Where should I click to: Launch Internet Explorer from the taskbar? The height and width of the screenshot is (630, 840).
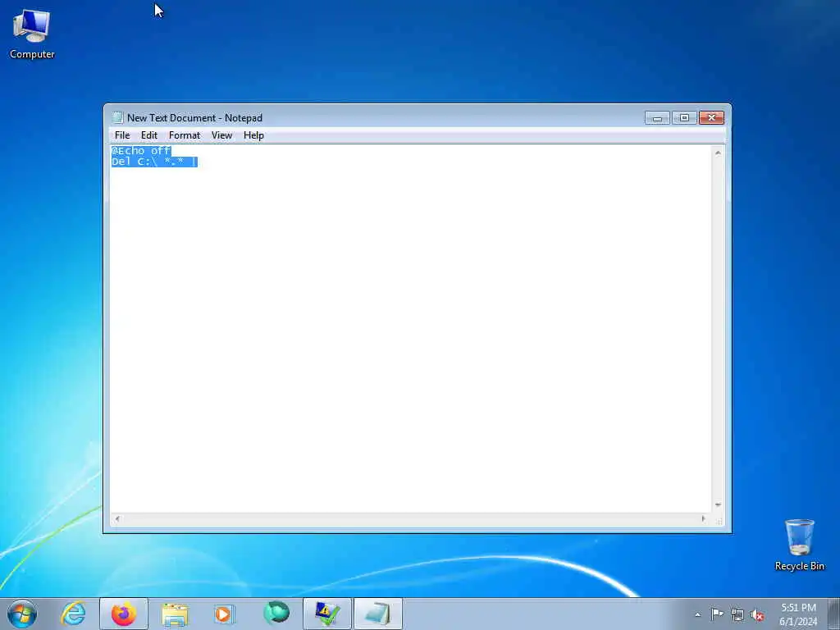coord(73,614)
